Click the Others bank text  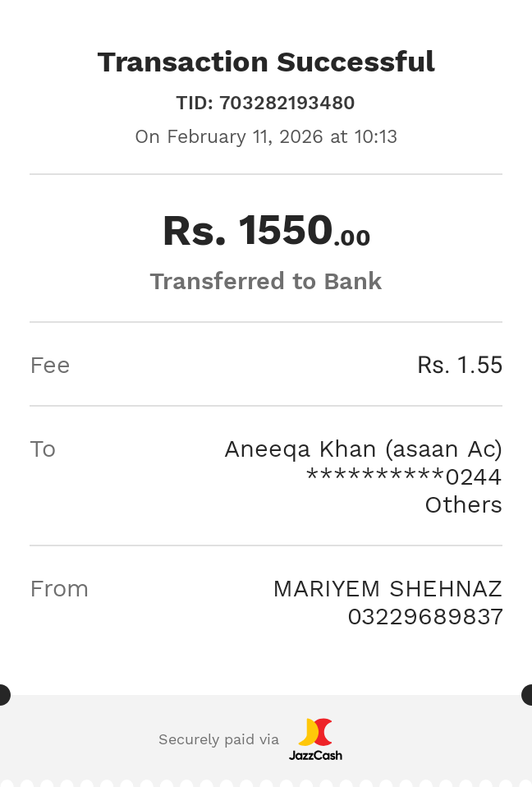click(x=463, y=505)
